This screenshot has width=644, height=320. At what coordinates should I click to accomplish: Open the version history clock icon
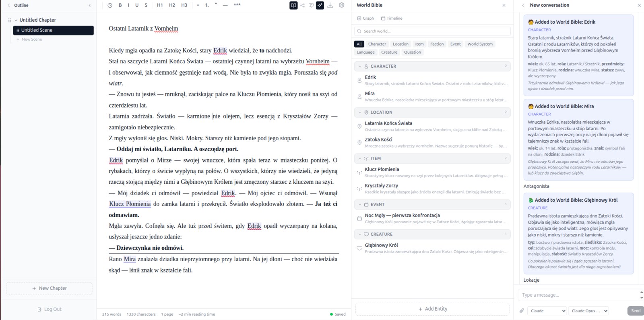pyautogui.click(x=110, y=5)
